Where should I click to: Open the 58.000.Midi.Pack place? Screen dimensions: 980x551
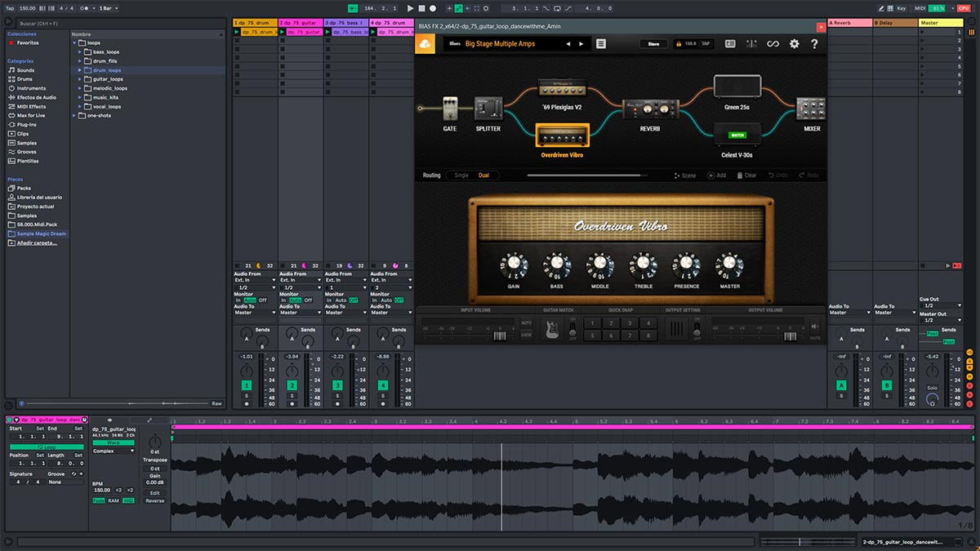click(31, 224)
